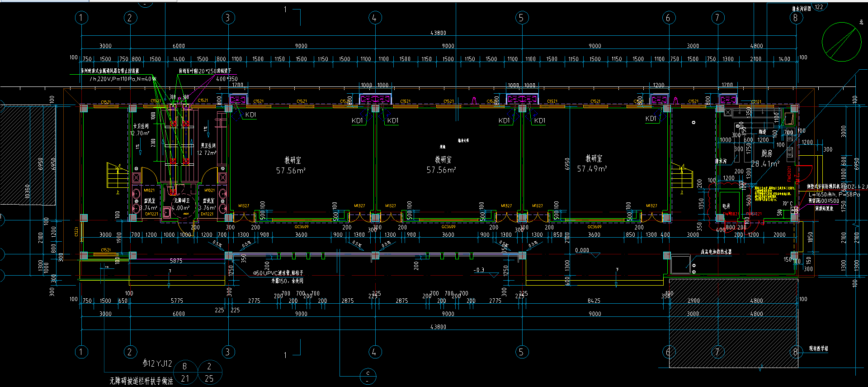
Task: Click the 排水沟 annotation
Action: (721, 161)
